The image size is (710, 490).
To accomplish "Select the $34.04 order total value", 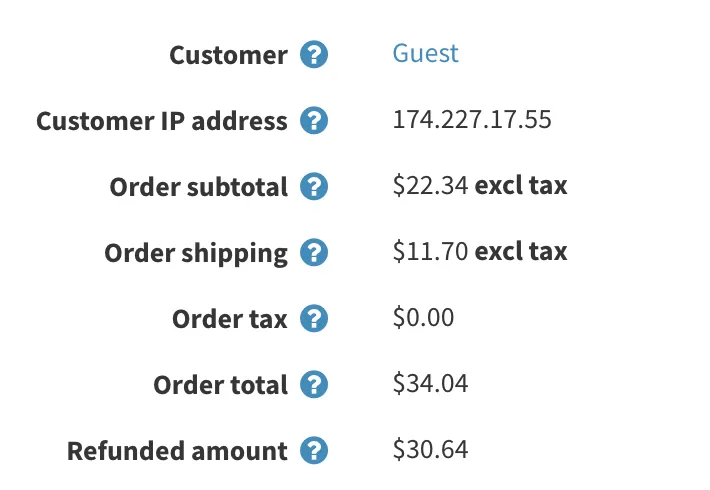I will [x=430, y=383].
